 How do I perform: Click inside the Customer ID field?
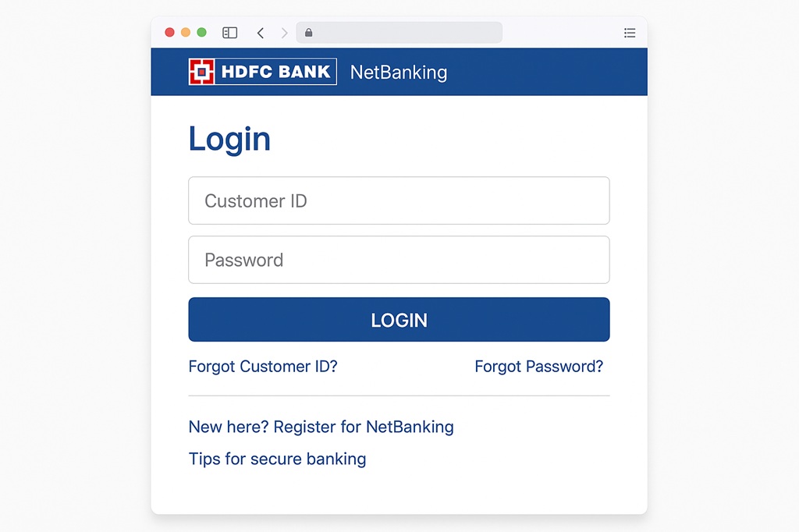(399, 200)
